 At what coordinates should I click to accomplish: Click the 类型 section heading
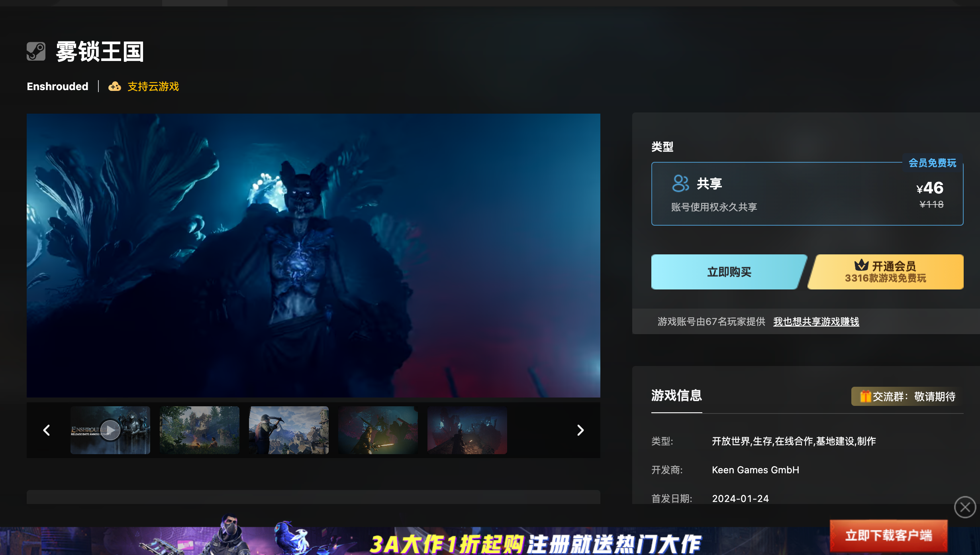click(662, 146)
